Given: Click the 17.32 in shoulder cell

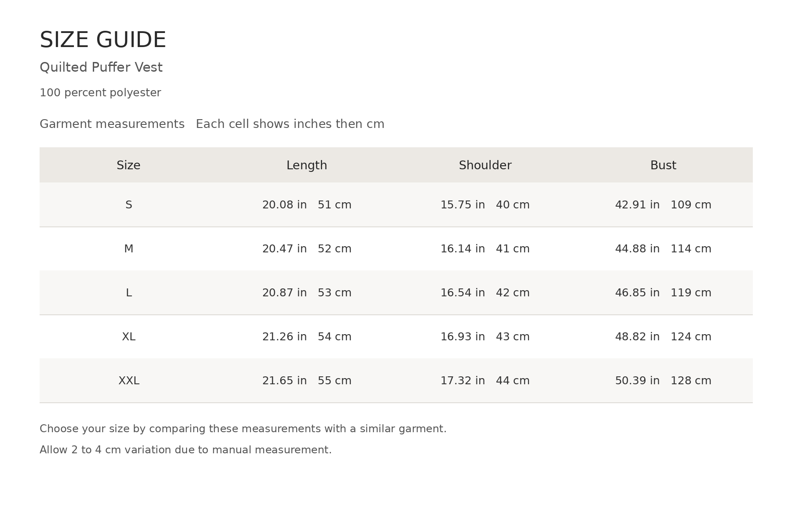Looking at the screenshot, I should 485,381.
